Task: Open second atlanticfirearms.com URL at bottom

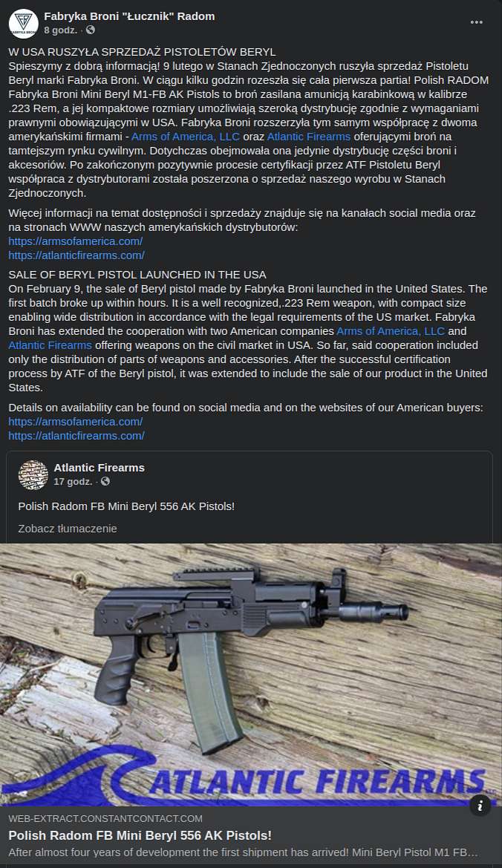Action: point(76,436)
